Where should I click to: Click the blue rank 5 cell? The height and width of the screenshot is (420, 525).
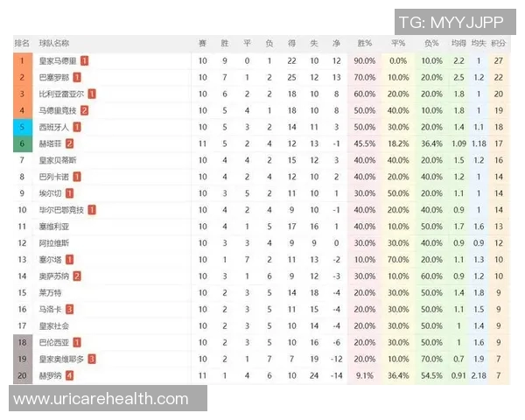tap(22, 127)
